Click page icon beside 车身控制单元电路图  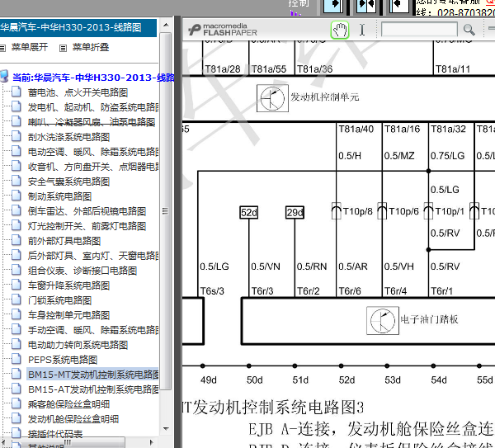click(x=16, y=314)
